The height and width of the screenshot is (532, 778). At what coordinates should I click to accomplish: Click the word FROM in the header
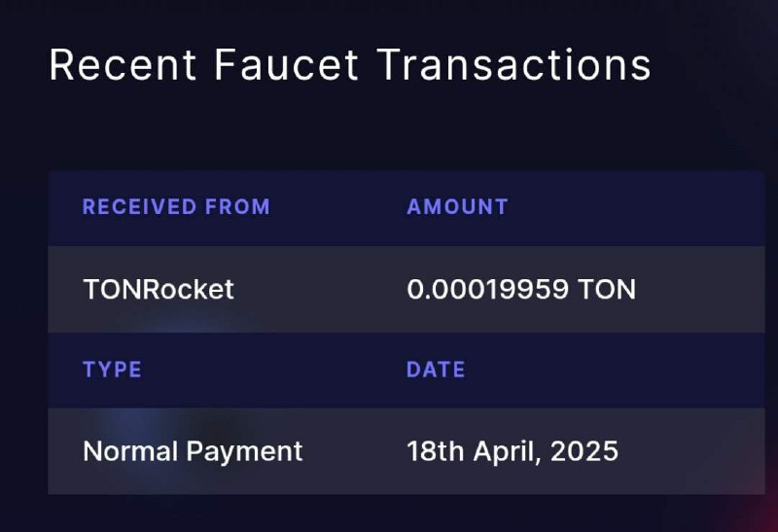(x=237, y=206)
